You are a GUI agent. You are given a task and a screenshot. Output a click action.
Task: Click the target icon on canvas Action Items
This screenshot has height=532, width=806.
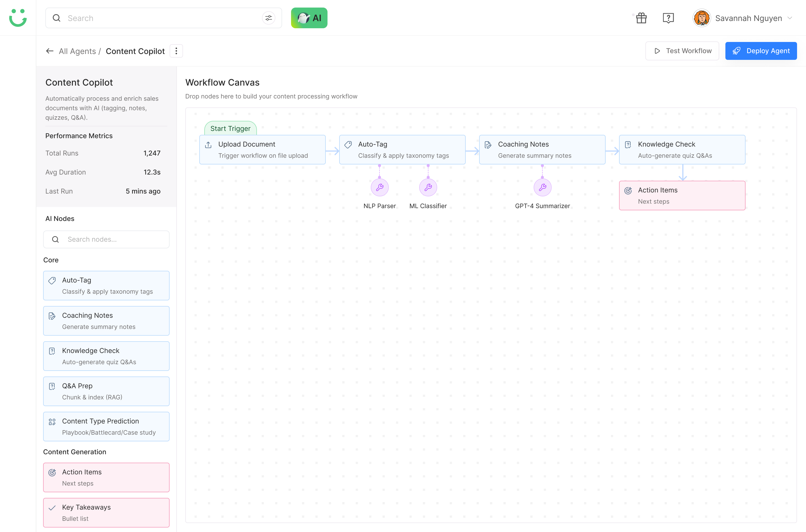[x=628, y=191]
